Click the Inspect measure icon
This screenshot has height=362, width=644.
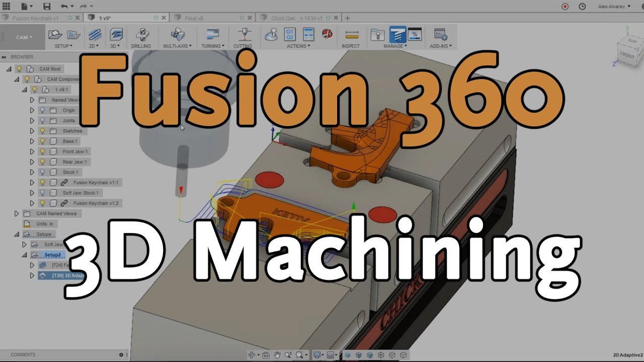tap(351, 35)
